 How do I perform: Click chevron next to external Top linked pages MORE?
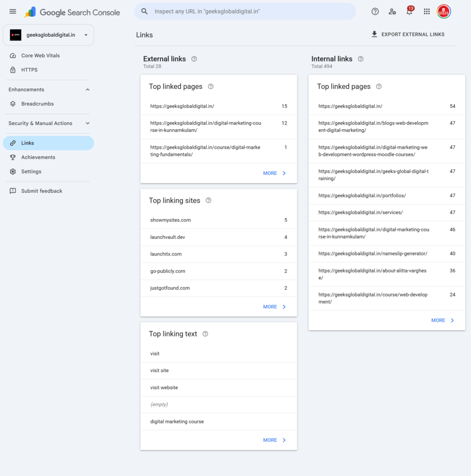[284, 173]
